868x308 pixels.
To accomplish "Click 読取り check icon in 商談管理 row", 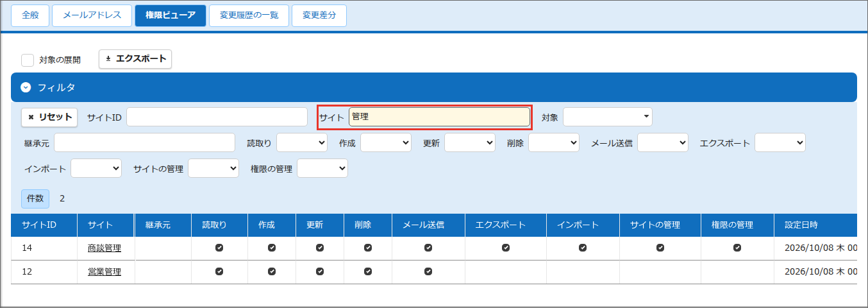I will click(x=219, y=248).
